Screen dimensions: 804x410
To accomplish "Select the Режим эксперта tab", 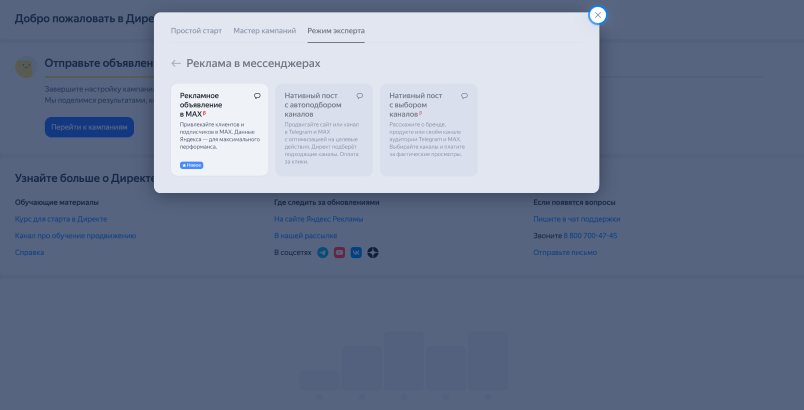I will (x=336, y=31).
